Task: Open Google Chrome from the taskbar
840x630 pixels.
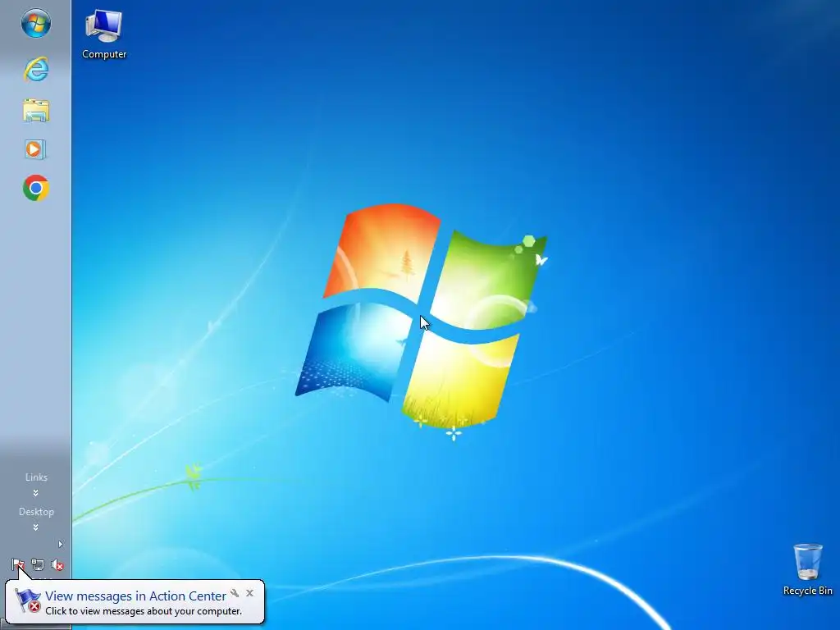Action: [x=36, y=188]
